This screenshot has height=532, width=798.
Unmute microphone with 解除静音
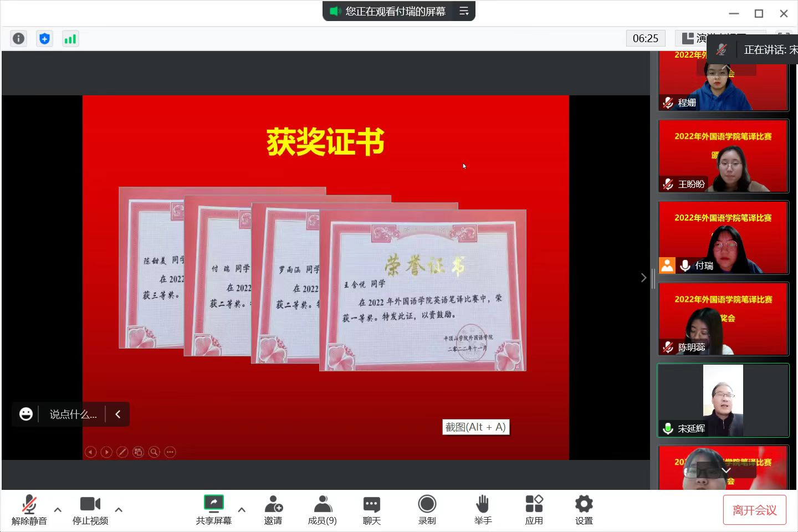point(29,509)
